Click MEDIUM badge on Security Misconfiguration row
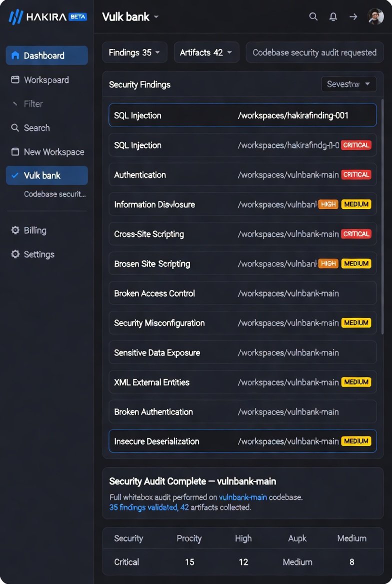The image size is (392, 584). tap(356, 322)
